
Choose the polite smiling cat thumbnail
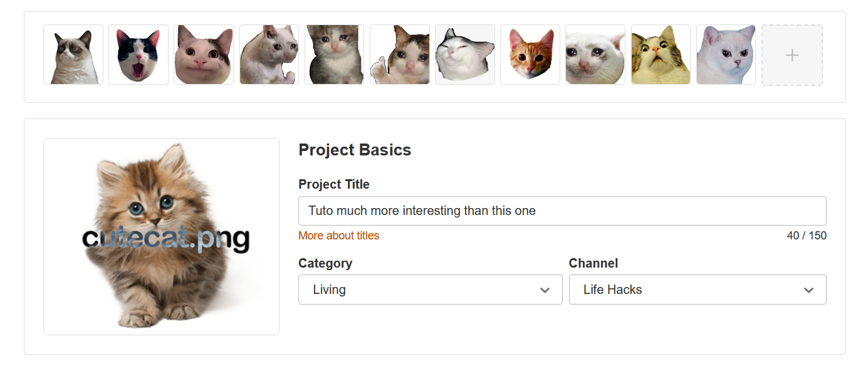pos(204,55)
